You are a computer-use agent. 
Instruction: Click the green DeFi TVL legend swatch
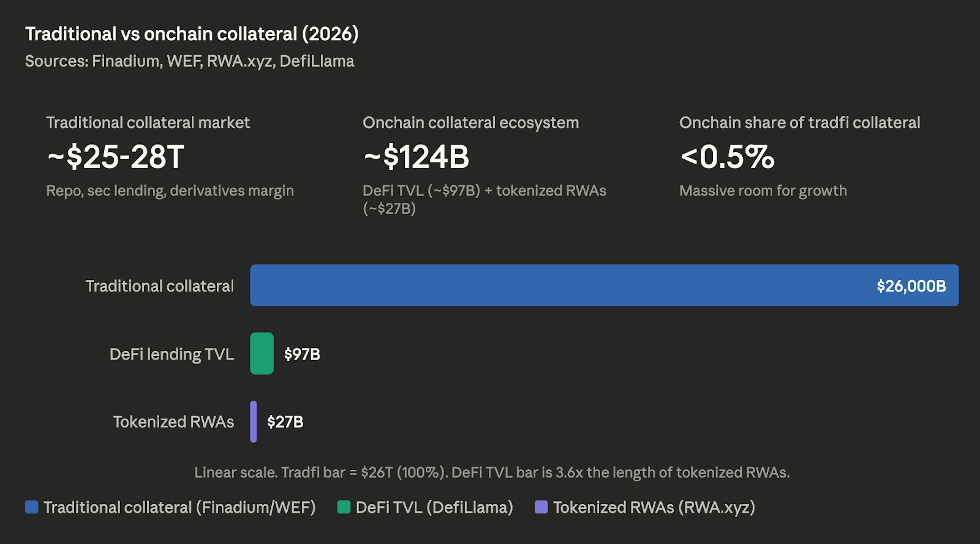(x=344, y=507)
